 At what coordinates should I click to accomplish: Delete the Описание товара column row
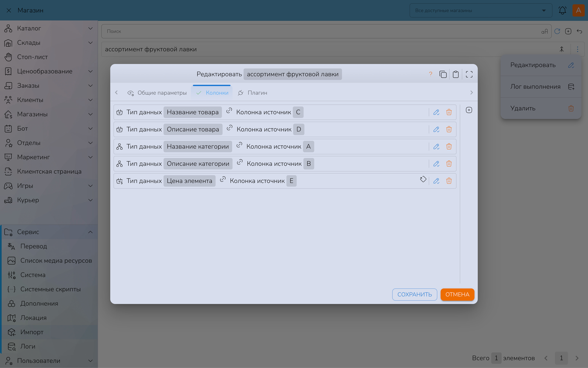[x=449, y=129]
